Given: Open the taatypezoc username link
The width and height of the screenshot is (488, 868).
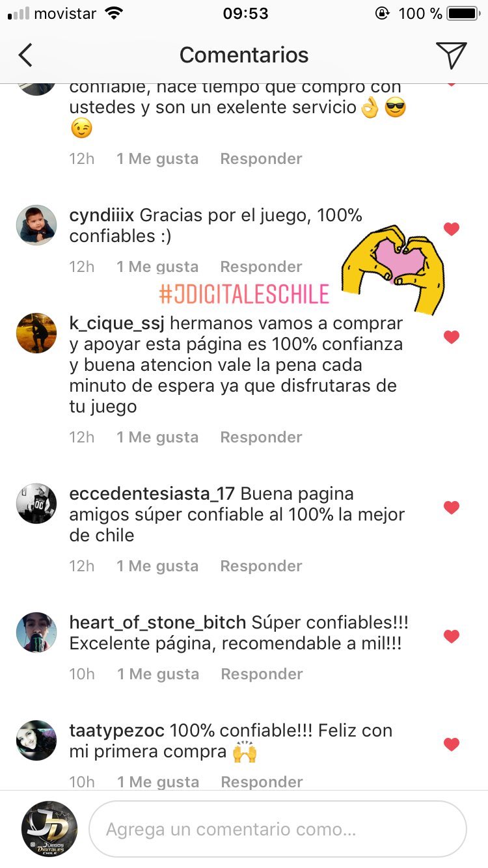Looking at the screenshot, I should tap(119, 731).
